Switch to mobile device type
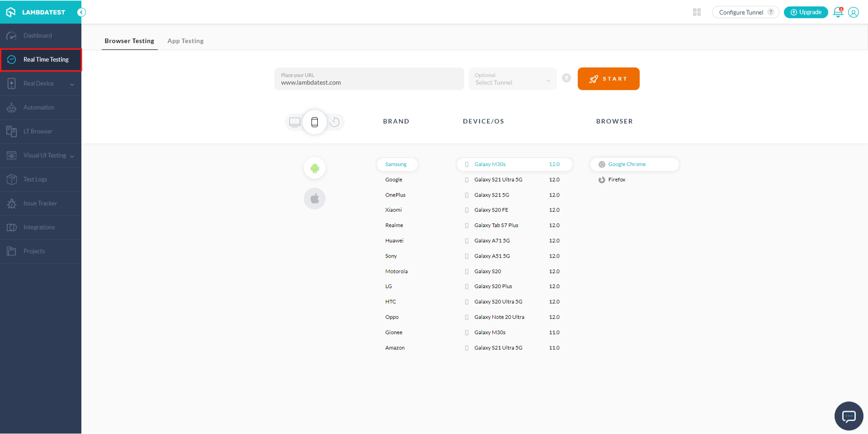The image size is (868, 434). point(315,122)
